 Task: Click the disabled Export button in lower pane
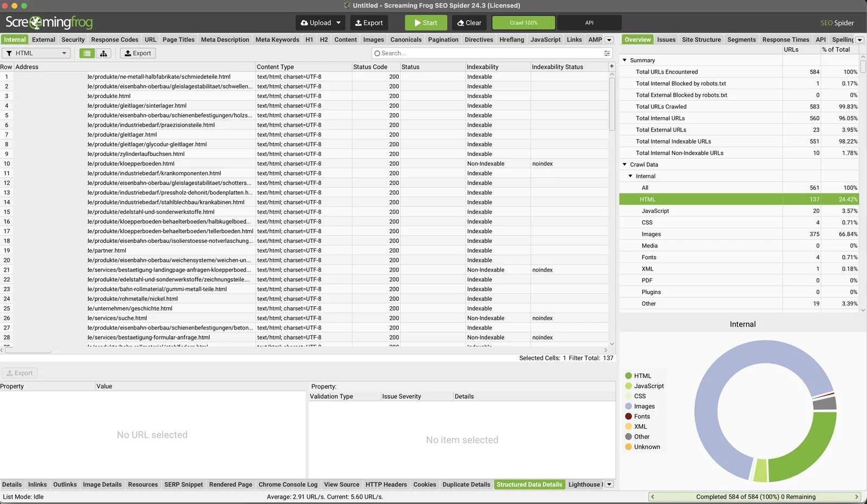click(20, 373)
